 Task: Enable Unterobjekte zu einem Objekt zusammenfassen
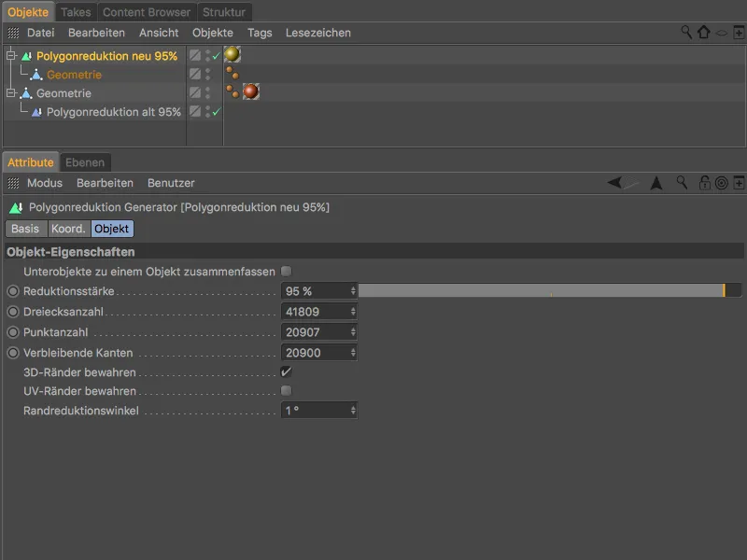point(287,272)
